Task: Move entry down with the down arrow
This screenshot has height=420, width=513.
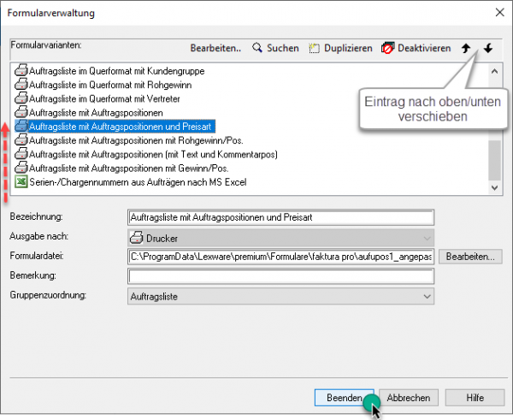Action: click(488, 49)
